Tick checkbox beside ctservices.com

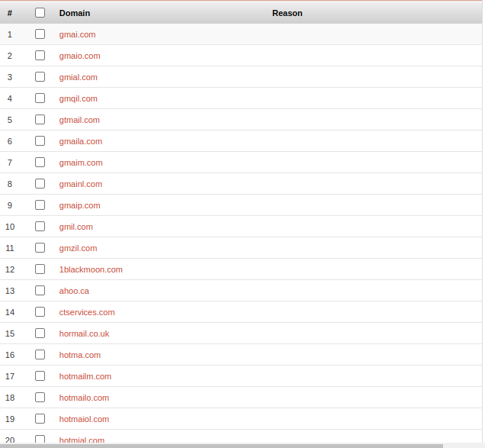tap(40, 312)
